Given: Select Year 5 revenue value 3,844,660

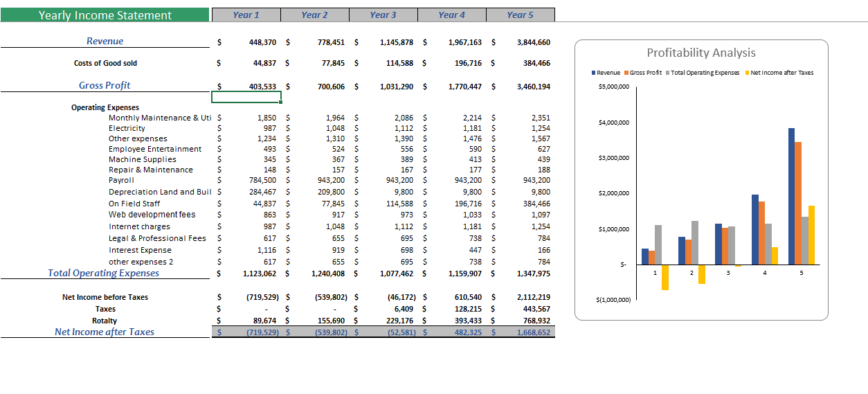Looking at the screenshot, I should coord(533,42).
